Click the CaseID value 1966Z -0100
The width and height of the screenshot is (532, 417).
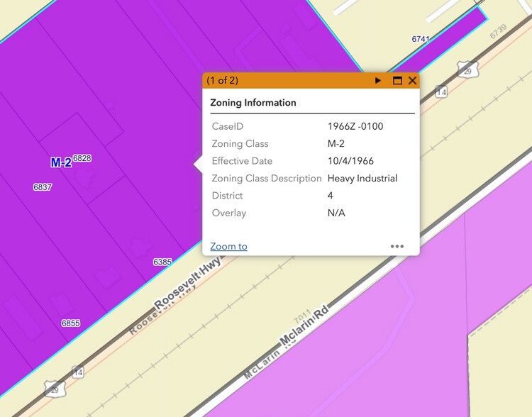pos(355,126)
